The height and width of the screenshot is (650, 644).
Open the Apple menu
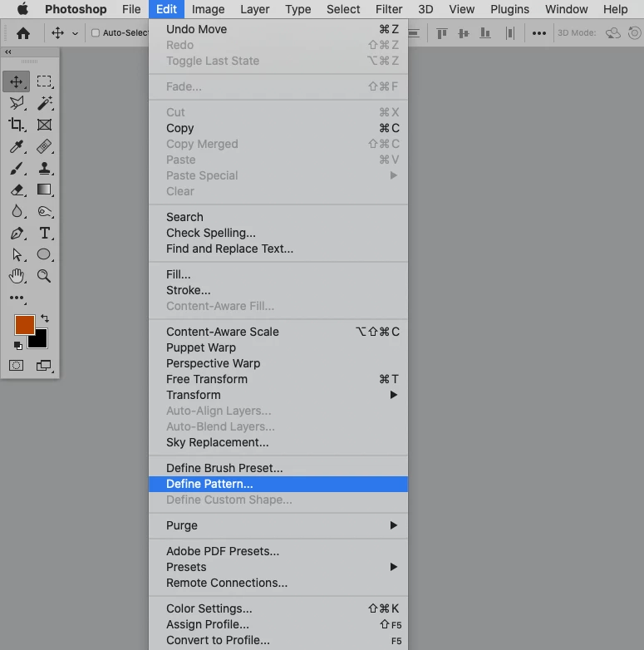coord(22,8)
